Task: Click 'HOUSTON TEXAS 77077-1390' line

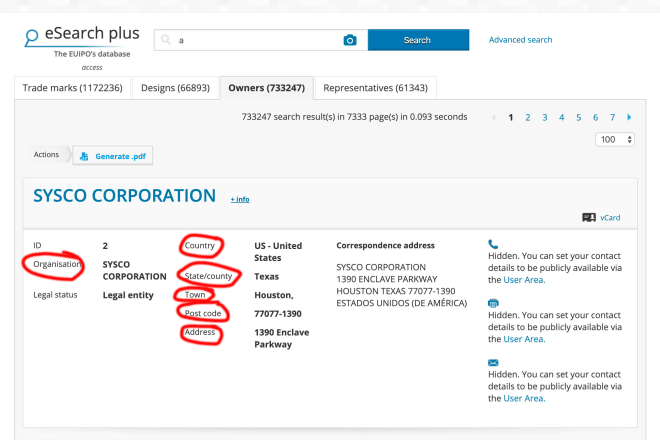Action: (x=396, y=291)
